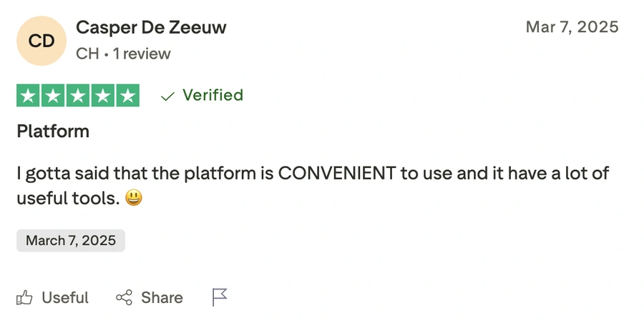The width and height of the screenshot is (644, 328).
Task: Click the fifth green rating star
Action: (128, 96)
